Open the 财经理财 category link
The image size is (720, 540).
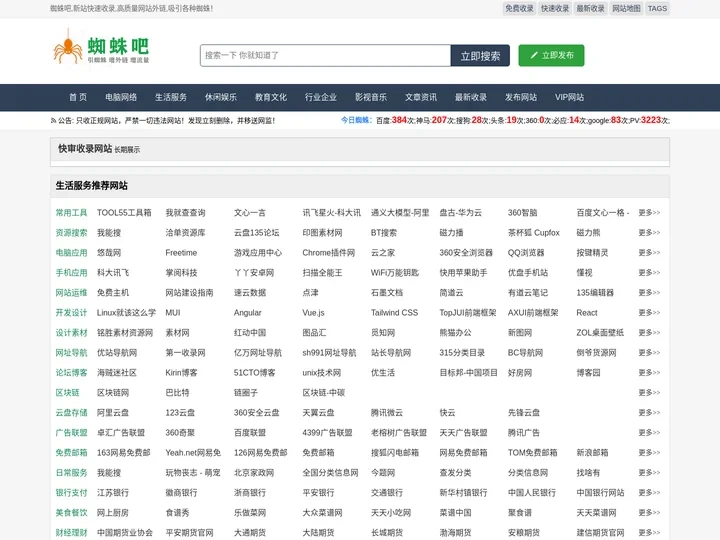pyautogui.click(x=71, y=533)
